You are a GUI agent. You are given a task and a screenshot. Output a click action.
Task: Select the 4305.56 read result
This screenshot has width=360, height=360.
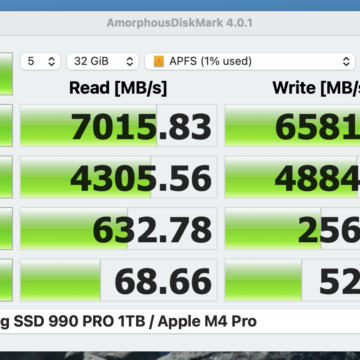pyautogui.click(x=119, y=177)
